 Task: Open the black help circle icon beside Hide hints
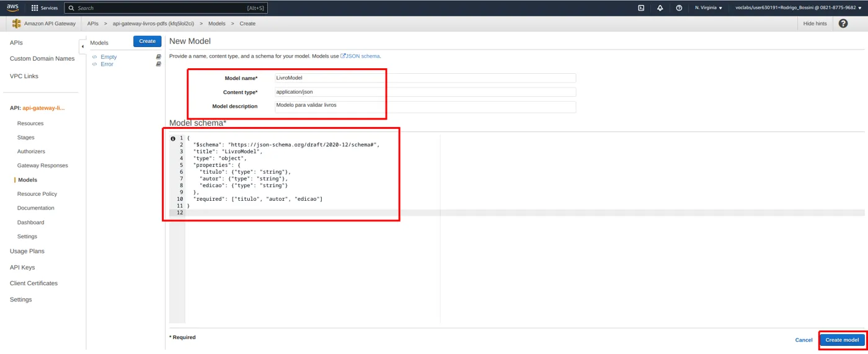[x=843, y=24]
